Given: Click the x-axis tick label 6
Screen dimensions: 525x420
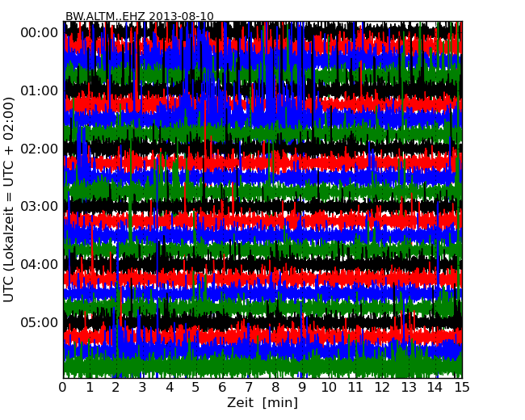Looking at the screenshot, I should pyautogui.click(x=222, y=387).
